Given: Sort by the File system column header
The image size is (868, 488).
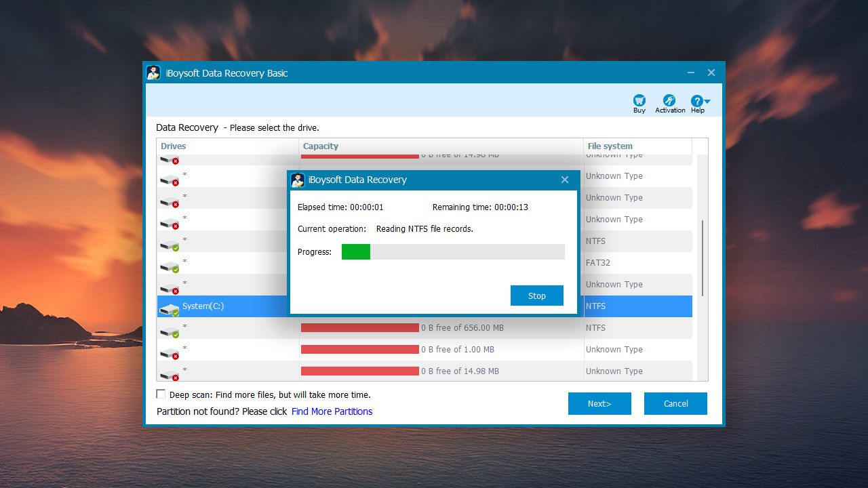Looking at the screenshot, I should coord(638,146).
